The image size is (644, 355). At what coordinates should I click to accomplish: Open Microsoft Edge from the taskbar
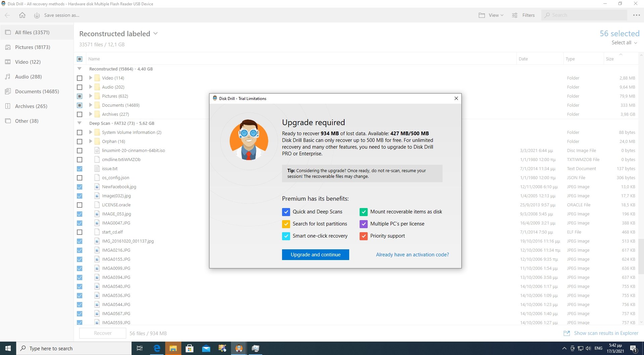click(x=157, y=348)
